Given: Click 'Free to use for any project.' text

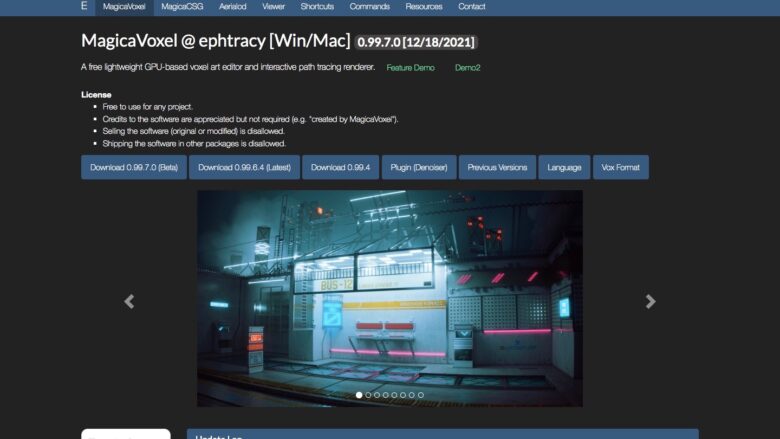Looking at the screenshot, I should (x=147, y=107).
